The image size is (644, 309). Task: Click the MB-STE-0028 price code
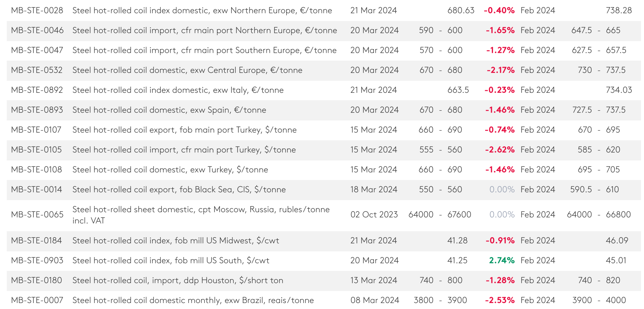(37, 10)
